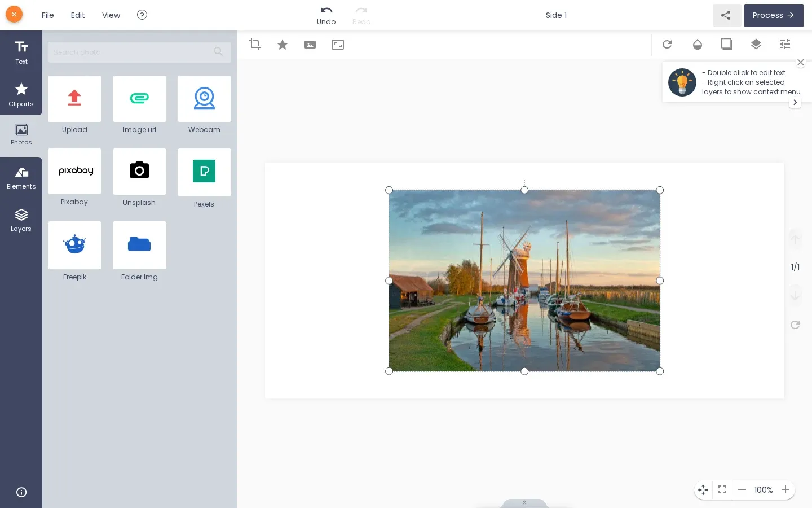The image size is (812, 508).
Task: Click the move/pan tool icon
Action: (x=703, y=490)
